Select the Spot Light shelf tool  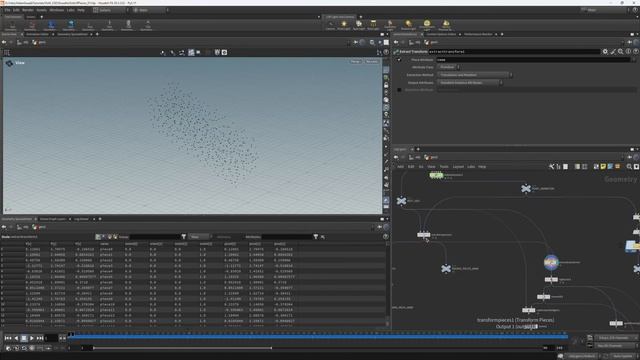358,25
